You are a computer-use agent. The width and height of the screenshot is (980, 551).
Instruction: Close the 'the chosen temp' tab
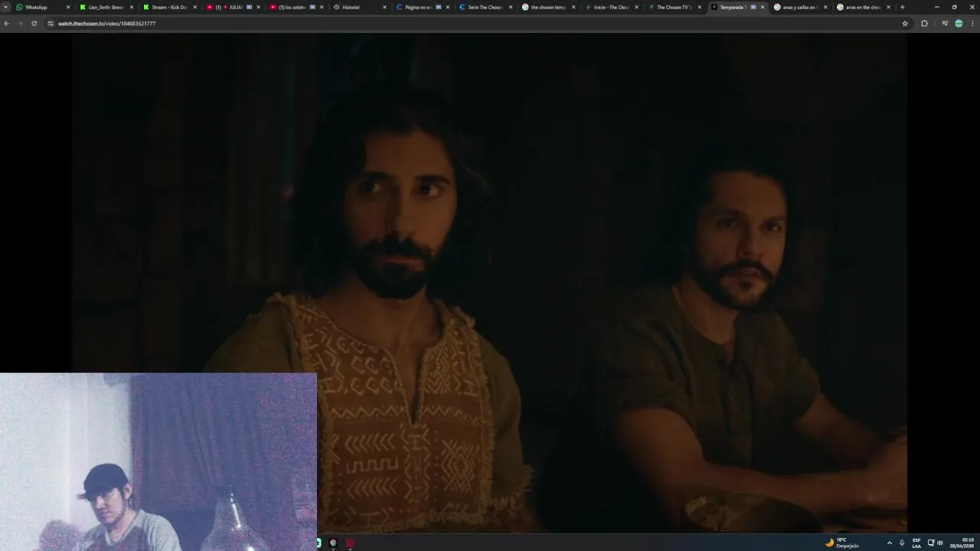point(573,7)
